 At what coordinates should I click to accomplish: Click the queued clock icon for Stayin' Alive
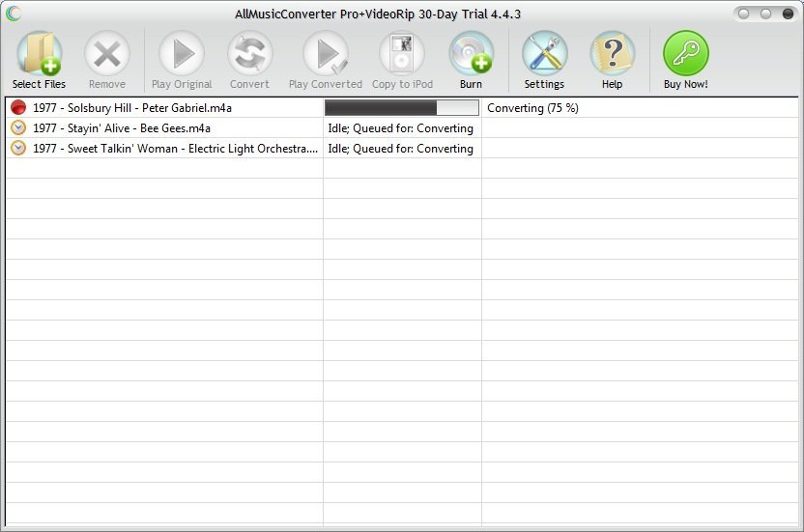coord(18,127)
